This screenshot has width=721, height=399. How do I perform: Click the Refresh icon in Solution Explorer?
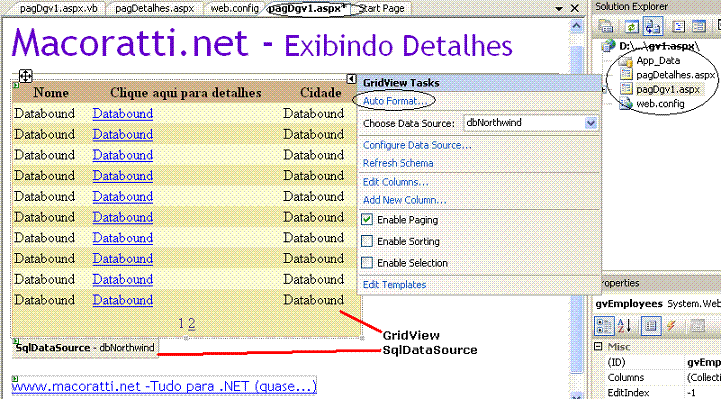point(632,26)
